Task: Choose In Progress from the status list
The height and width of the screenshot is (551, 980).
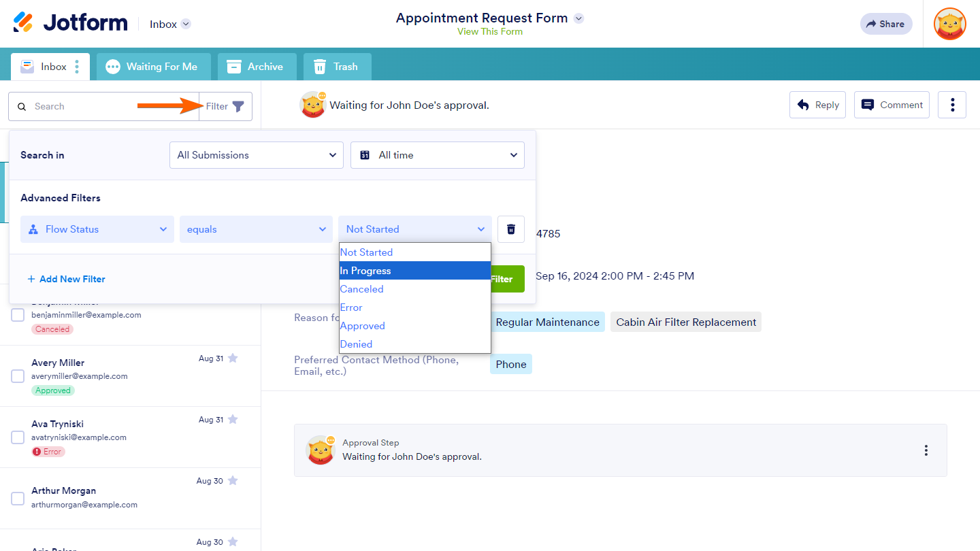Action: tap(414, 271)
